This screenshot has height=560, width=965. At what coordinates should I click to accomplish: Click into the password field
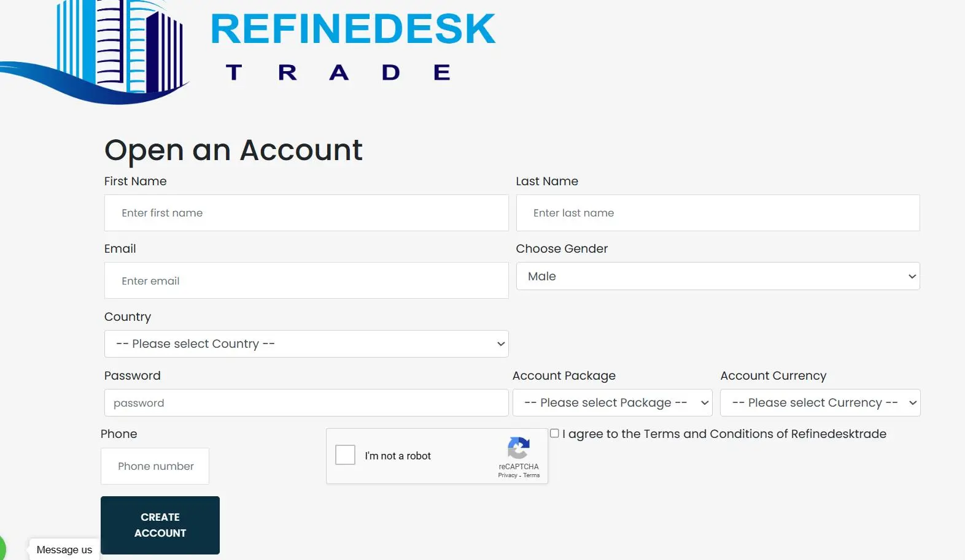click(x=306, y=403)
